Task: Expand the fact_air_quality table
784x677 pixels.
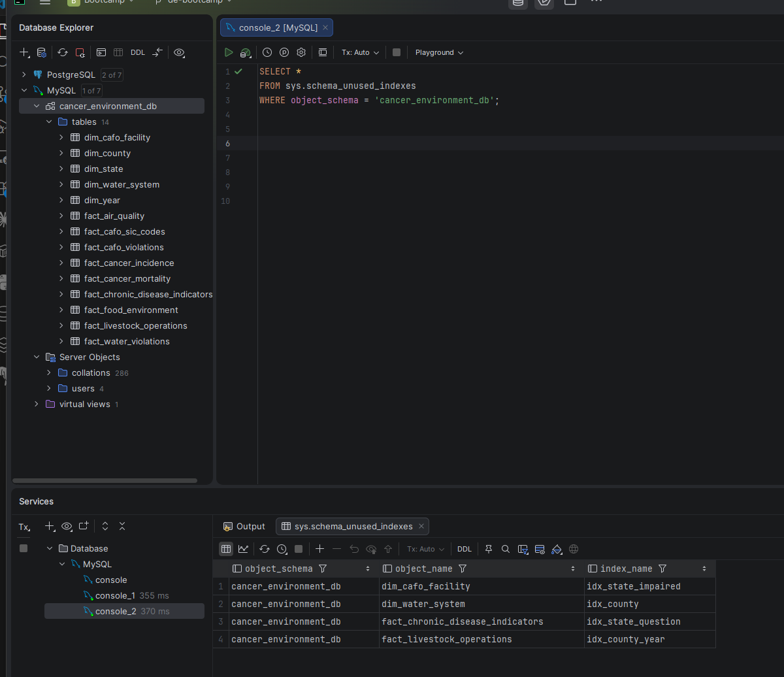Action: 61,216
